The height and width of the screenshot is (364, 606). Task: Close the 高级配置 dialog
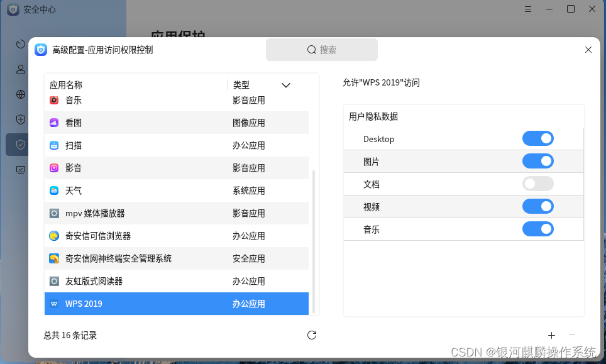point(588,50)
